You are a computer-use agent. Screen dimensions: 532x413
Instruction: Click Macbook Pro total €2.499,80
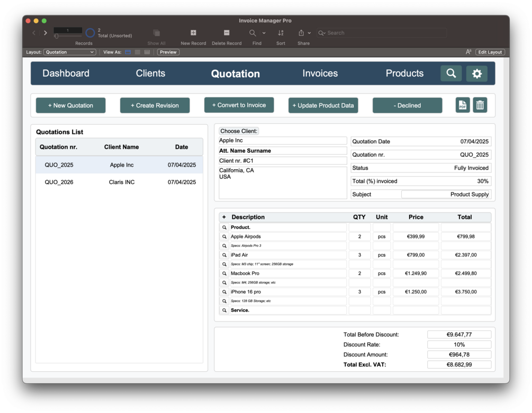466,273
